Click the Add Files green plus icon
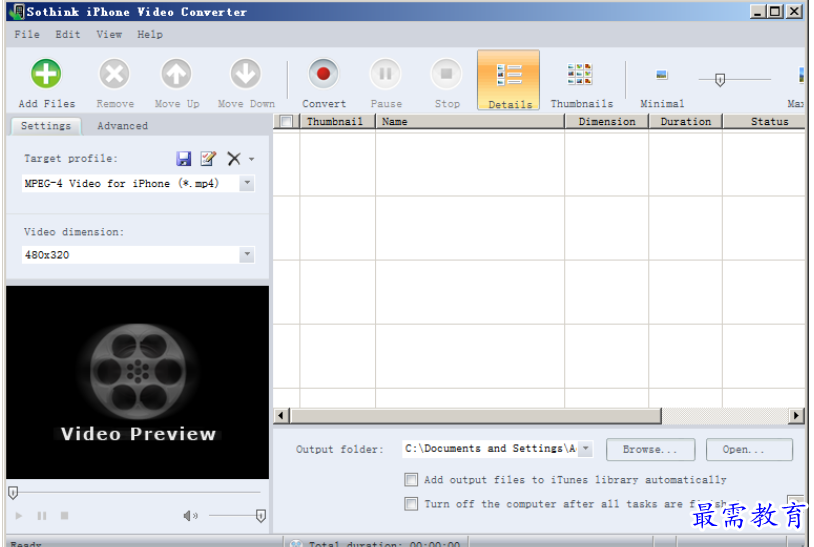This screenshot has height=547, width=814. 46,74
